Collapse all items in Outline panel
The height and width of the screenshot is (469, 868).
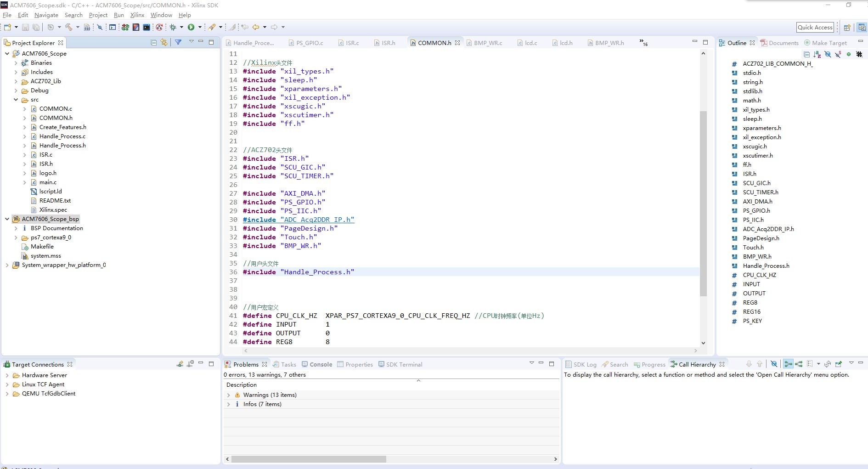coord(806,54)
